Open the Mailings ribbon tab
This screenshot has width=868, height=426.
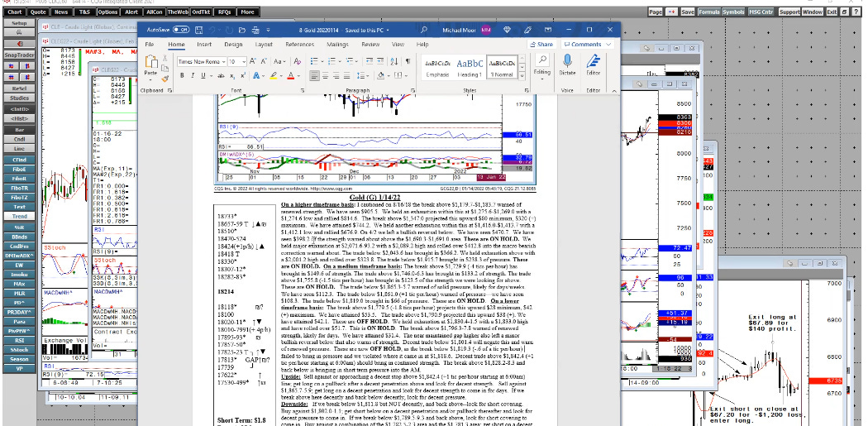pos(337,45)
